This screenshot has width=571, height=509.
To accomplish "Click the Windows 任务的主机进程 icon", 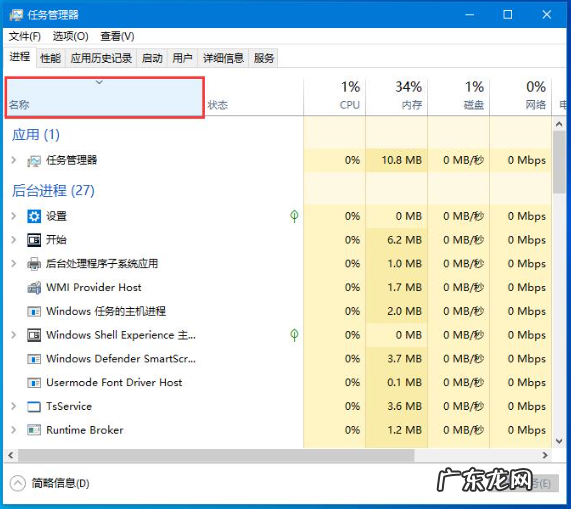I will 34,312.
